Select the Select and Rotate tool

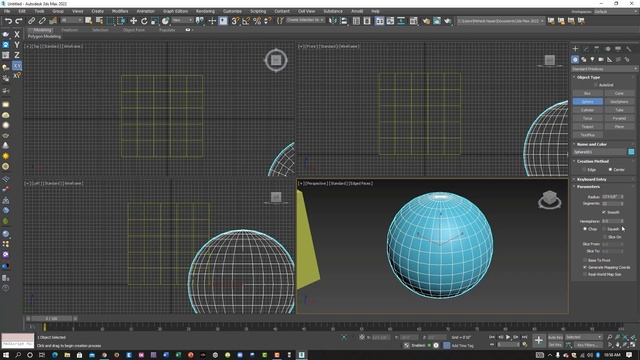pos(144,20)
